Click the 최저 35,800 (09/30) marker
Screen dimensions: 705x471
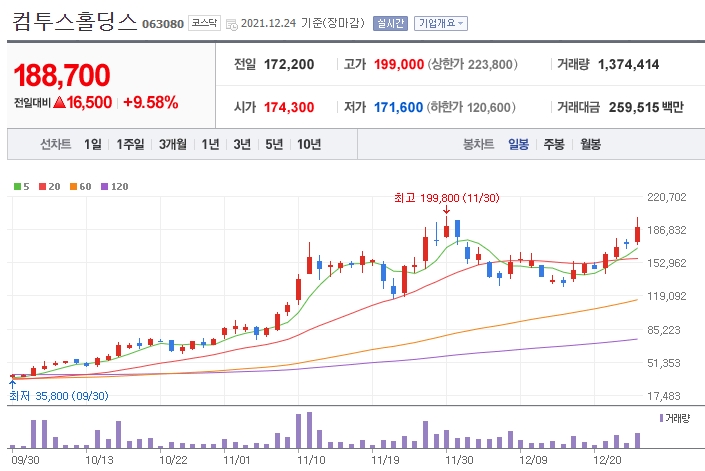[59, 396]
